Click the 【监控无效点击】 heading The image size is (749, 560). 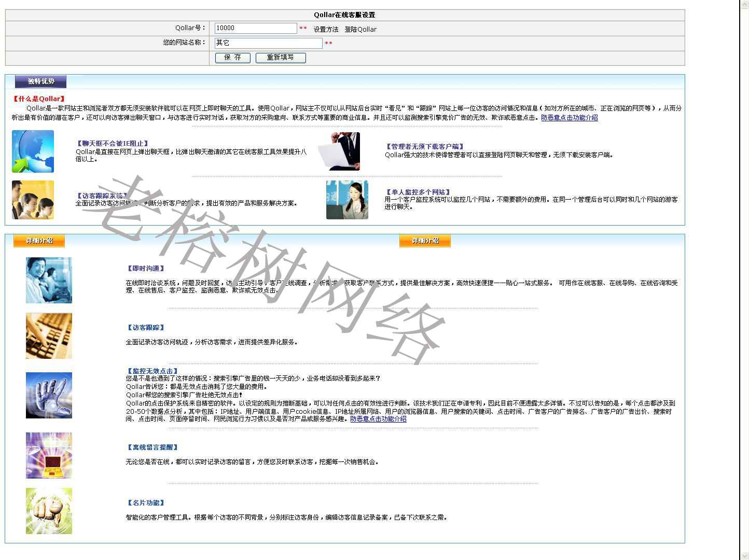click(152, 371)
